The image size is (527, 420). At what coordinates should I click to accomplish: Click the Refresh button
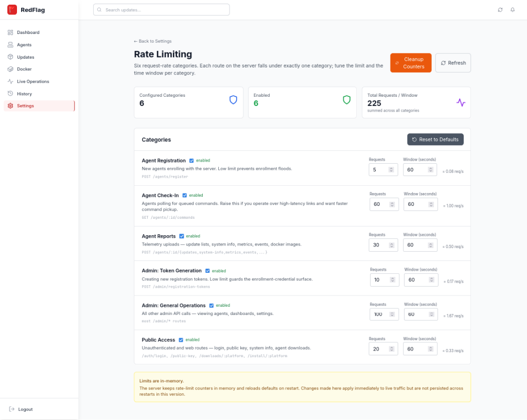click(453, 63)
